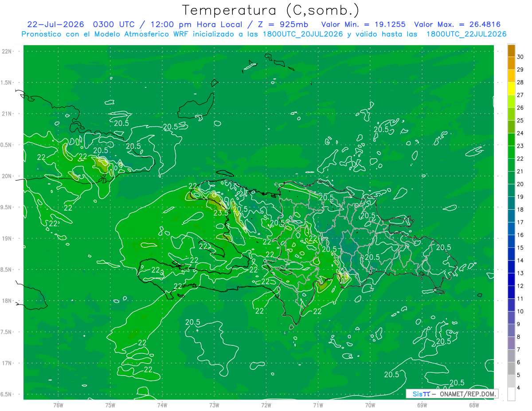Image resolution: width=532 pixels, height=411 pixels.
Task: Click the '72W' longitude axis label
Action: pos(266,405)
